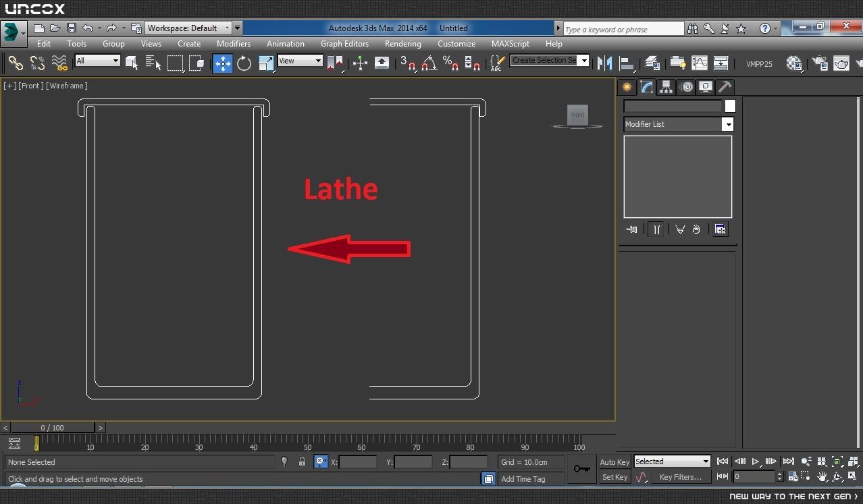Image resolution: width=863 pixels, height=504 pixels.
Task: Save the file with the floppy icon
Action: coord(71,28)
